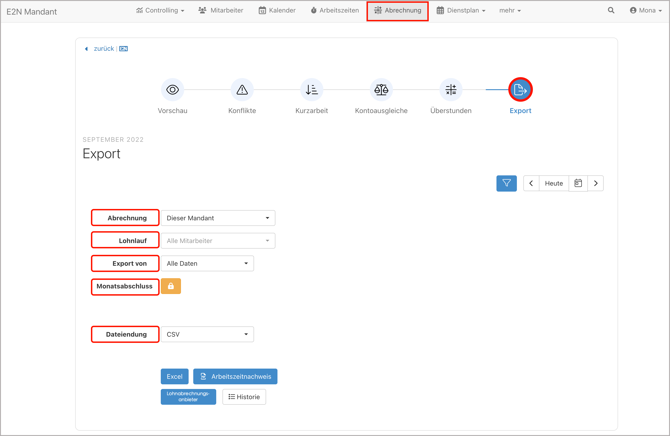670x436 pixels.
Task: Open the Controlling menu
Action: coord(160,11)
